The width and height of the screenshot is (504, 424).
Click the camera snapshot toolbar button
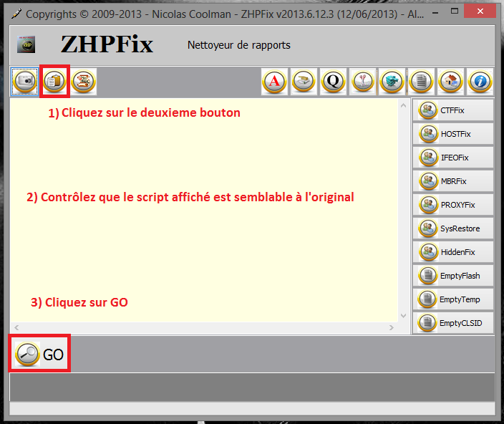coord(25,82)
